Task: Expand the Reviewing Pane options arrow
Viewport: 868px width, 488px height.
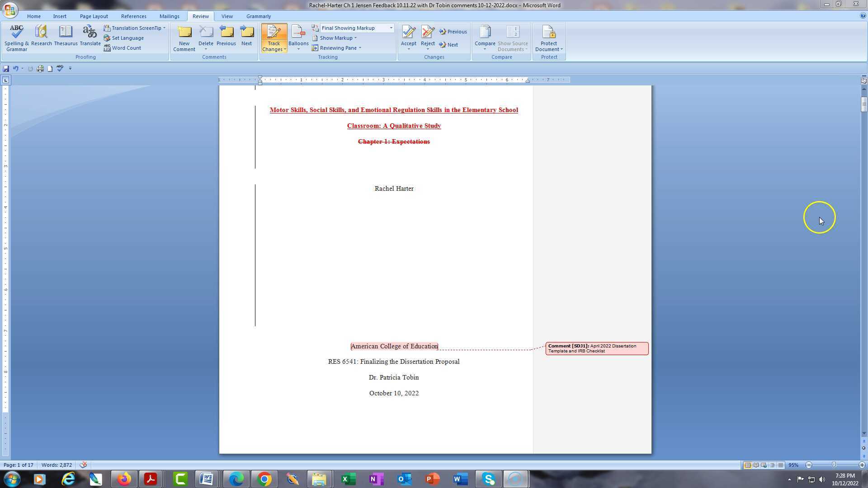Action: tap(360, 48)
